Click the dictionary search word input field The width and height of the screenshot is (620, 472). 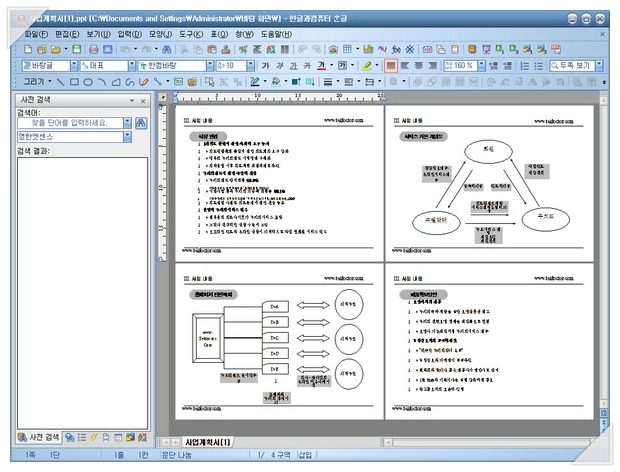[69, 122]
